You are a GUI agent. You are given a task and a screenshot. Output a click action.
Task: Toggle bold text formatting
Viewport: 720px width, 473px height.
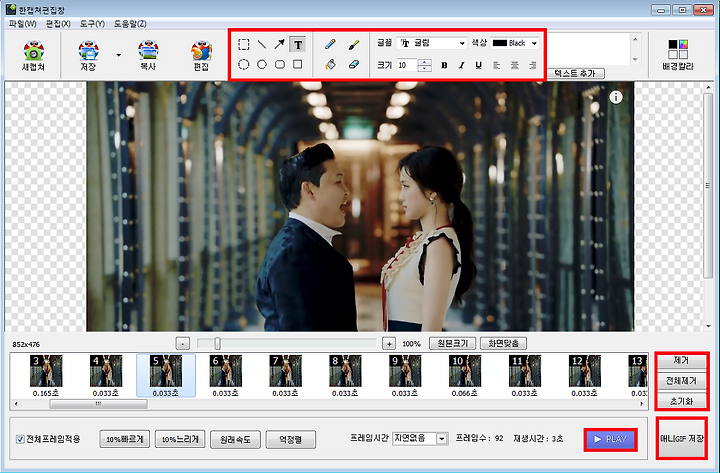pos(444,65)
